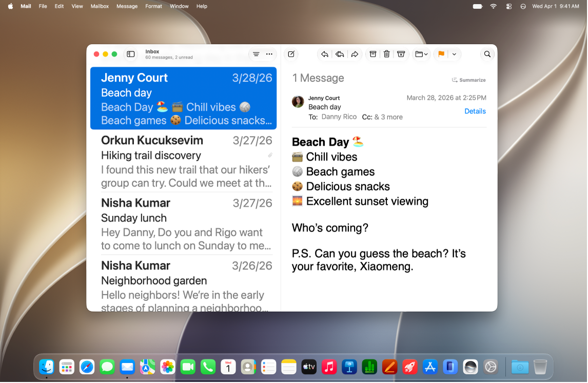Viewport: 588px width, 383px height.
Task: Open System Settings gear in Dock
Action: [491, 367]
